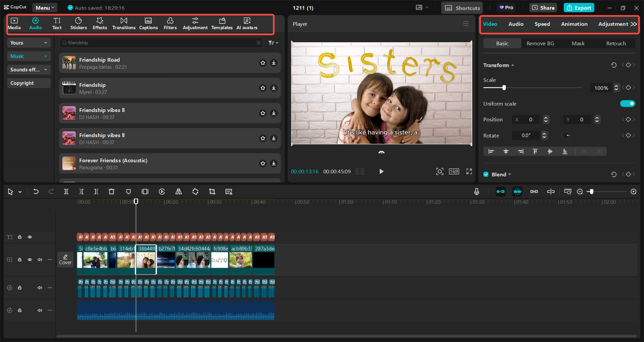Collapse the Transform section
644x342 pixels.
(513, 65)
